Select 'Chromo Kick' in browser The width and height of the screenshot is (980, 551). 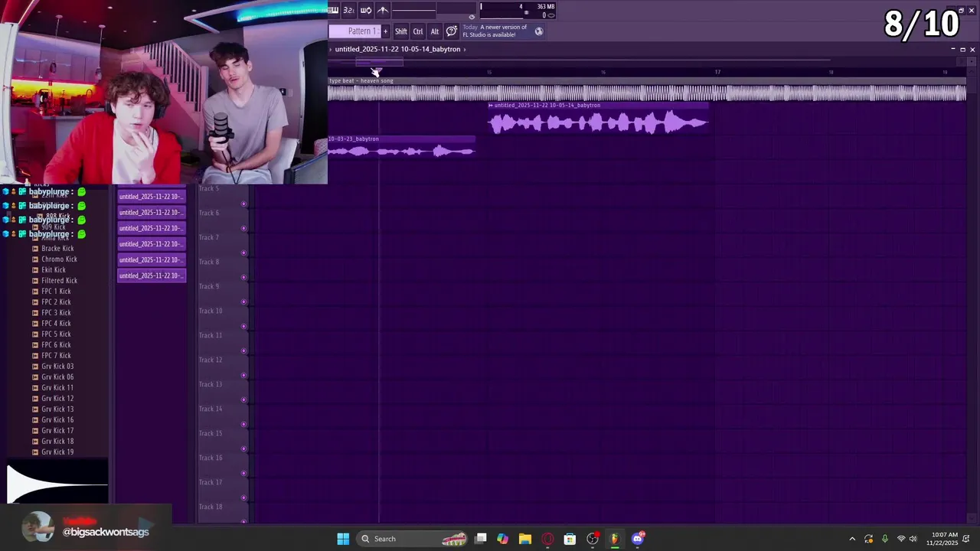point(59,259)
